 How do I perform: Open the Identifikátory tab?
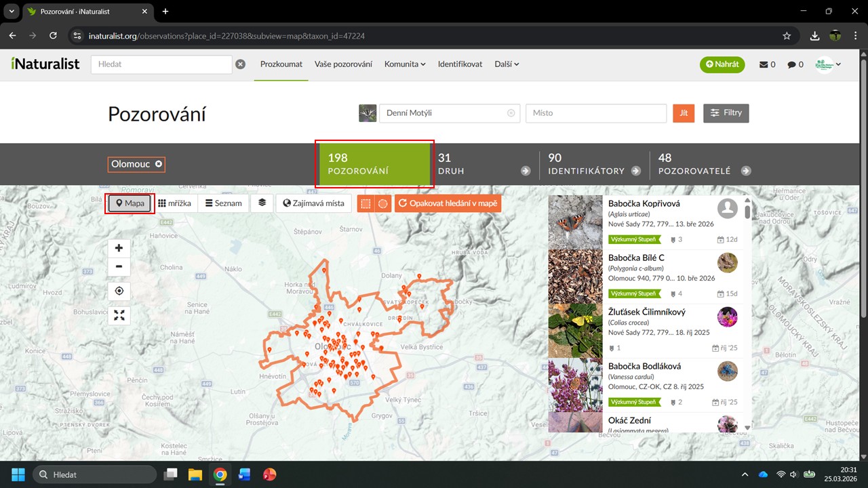(594, 164)
